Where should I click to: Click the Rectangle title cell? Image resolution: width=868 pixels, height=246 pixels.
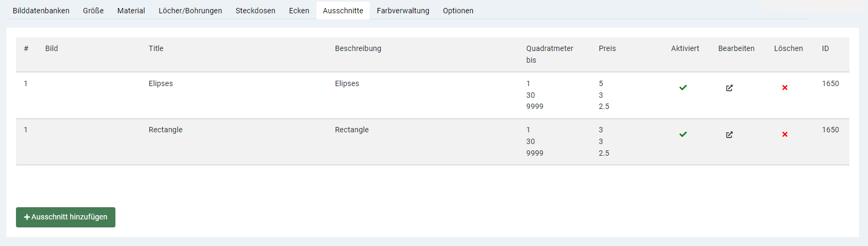165,130
